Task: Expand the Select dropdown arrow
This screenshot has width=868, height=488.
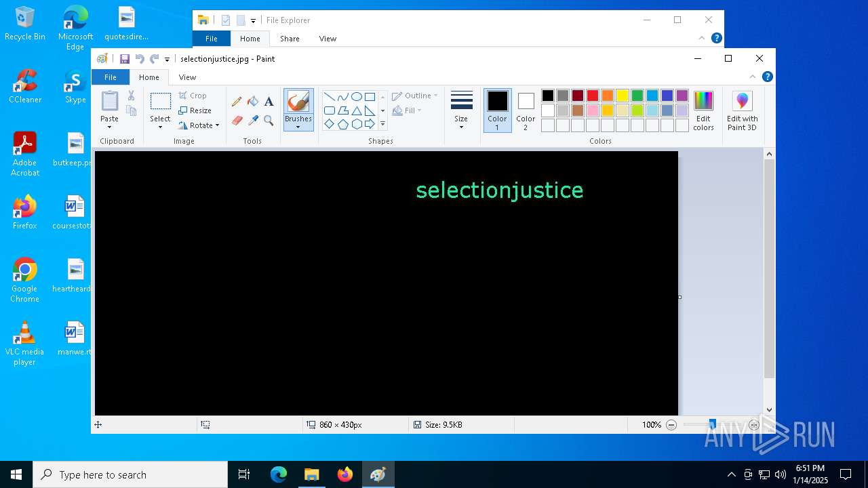Action: click(160, 127)
